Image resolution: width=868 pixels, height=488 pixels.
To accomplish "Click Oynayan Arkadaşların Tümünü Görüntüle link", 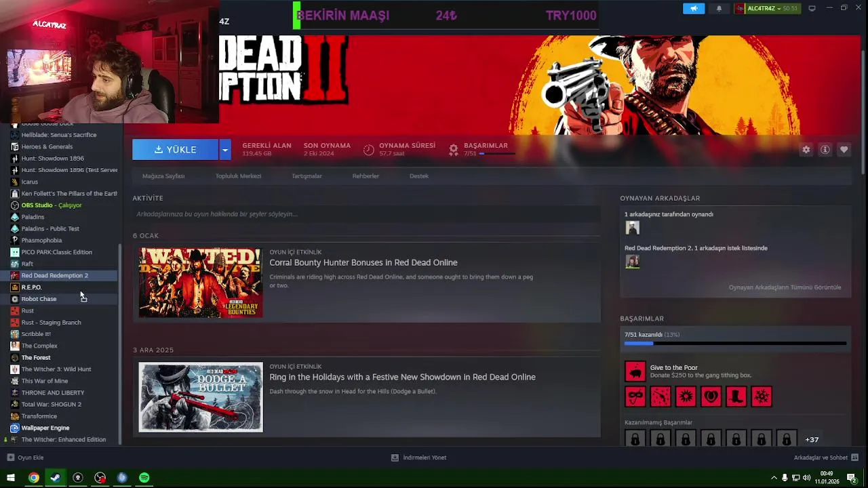I will click(x=785, y=287).
